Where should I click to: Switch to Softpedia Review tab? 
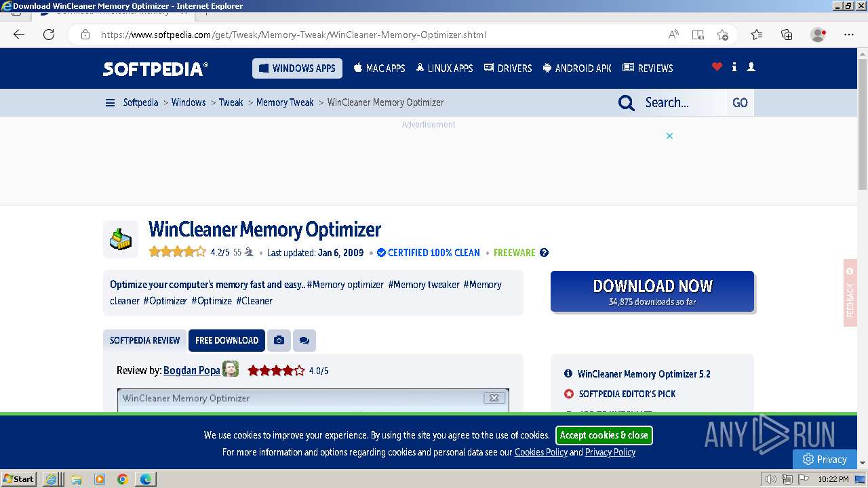pos(145,340)
